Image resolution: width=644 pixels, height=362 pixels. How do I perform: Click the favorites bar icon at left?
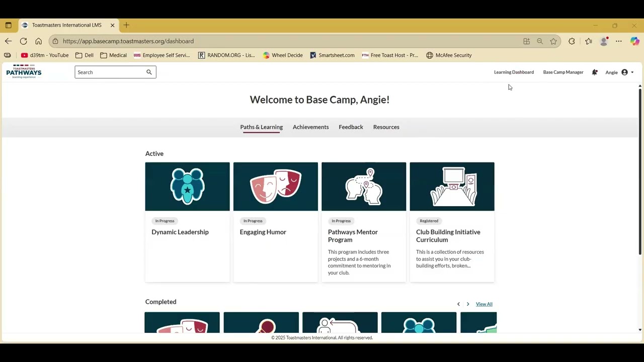click(7, 55)
